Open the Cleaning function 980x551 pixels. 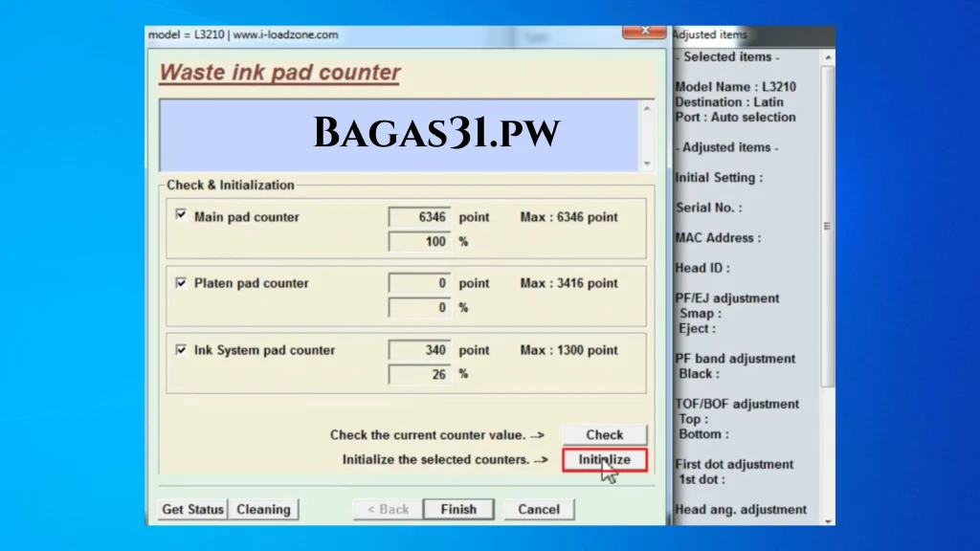(x=263, y=509)
